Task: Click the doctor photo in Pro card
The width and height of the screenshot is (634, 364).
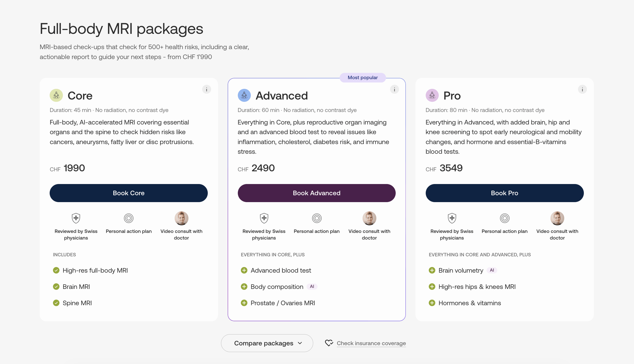Action: click(557, 218)
